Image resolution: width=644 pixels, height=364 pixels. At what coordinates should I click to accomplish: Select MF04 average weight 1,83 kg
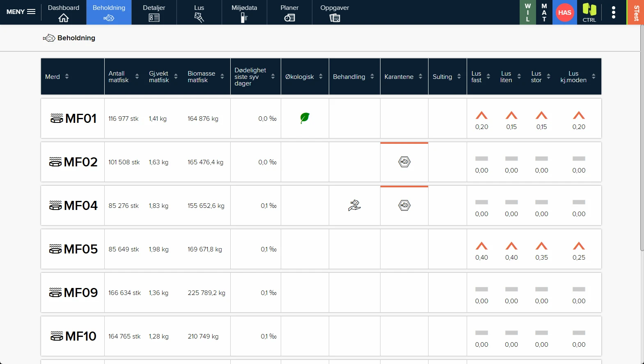[x=158, y=205]
